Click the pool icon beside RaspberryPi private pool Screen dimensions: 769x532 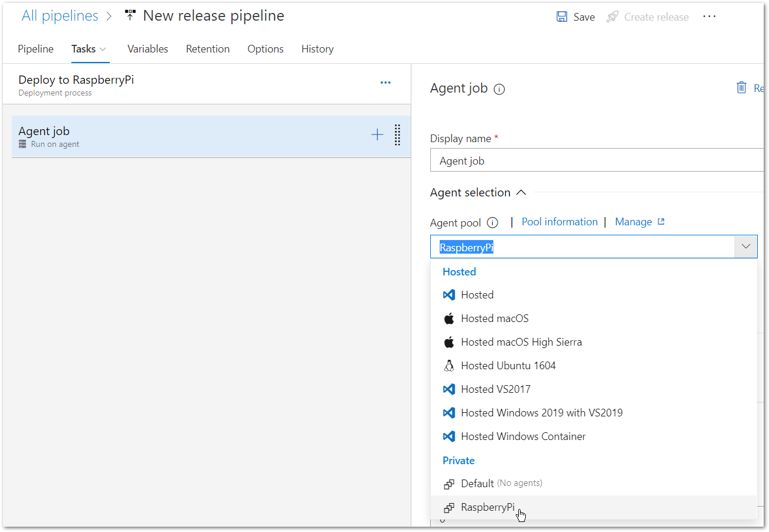pyautogui.click(x=449, y=507)
